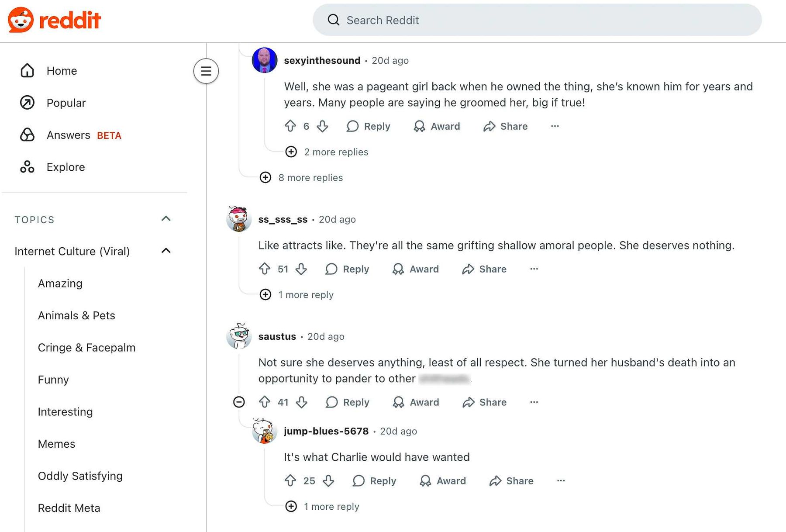Collapse the saustus comment thread
786x532 pixels.
coord(239,402)
